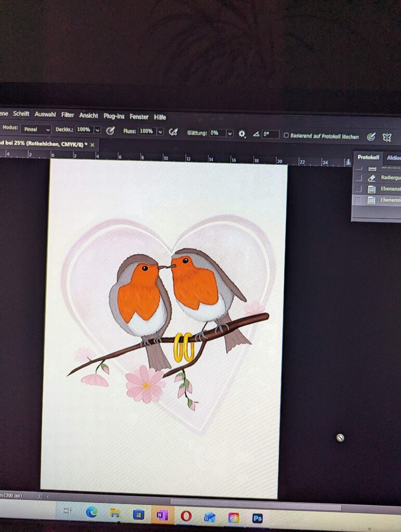This screenshot has height=532, width=401.
Task: Open the Glättung 0% slider dropdown
Action: point(229,134)
